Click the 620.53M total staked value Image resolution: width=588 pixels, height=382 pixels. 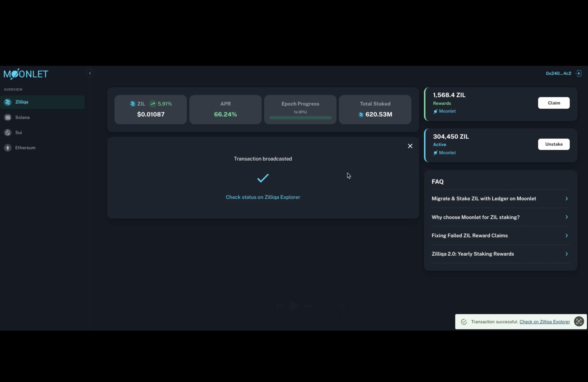point(379,114)
